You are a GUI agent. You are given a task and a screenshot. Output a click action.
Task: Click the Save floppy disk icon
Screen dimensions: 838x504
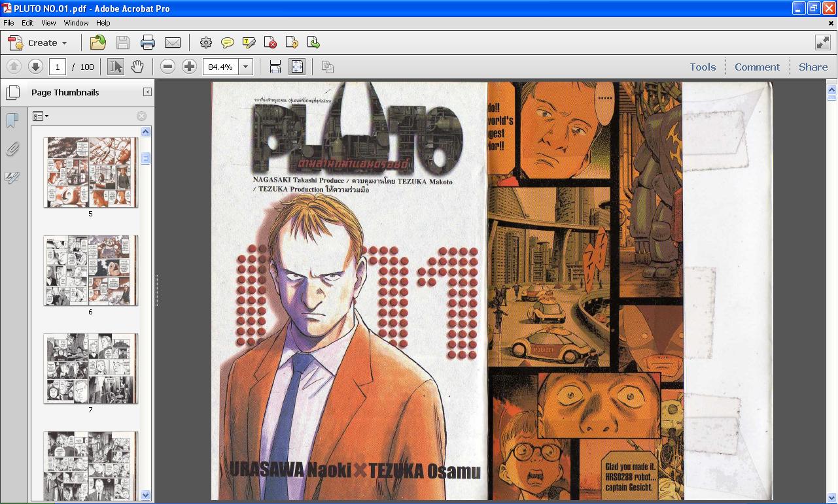coord(123,43)
